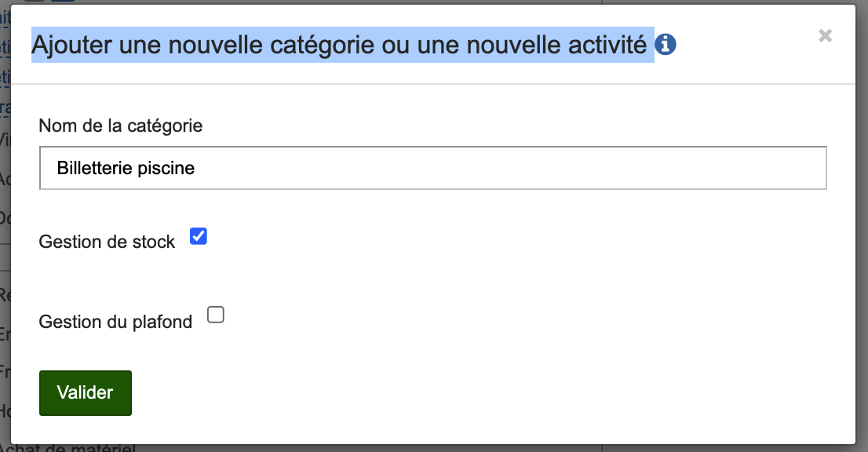Click the dimmed backdrop right of the dialog
Viewport: 868px width, 452px height.
(x=862, y=235)
